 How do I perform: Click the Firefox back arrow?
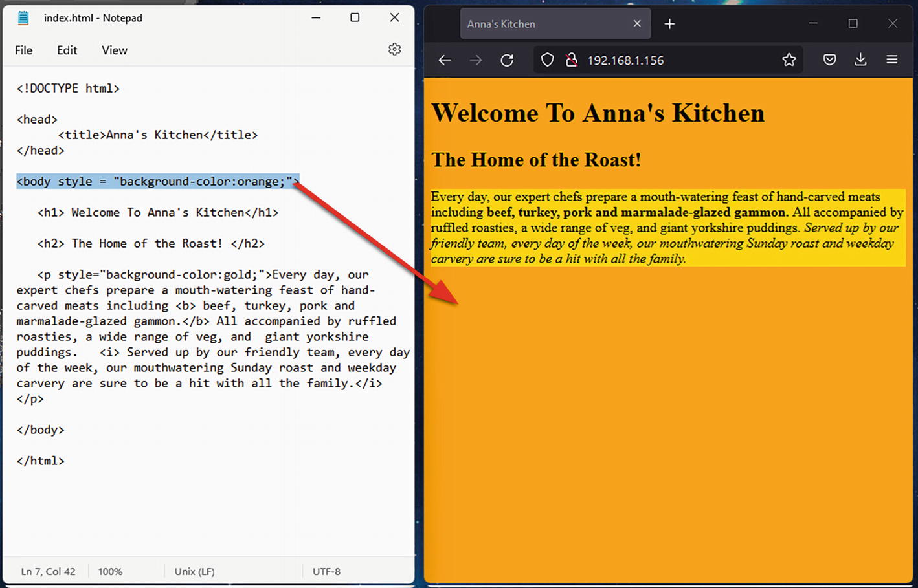tap(444, 60)
